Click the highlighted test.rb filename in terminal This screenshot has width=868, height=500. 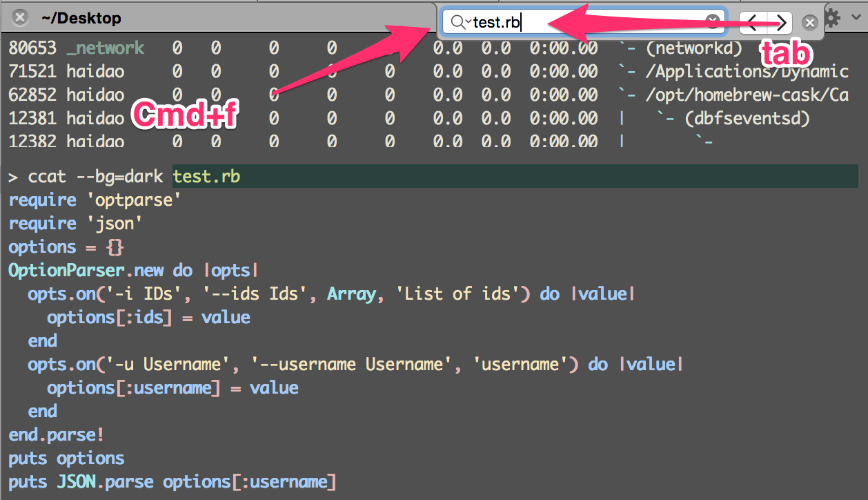tap(206, 176)
